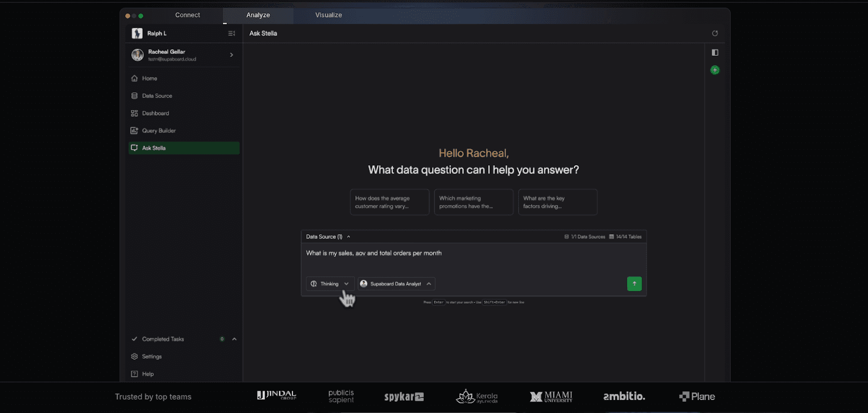Image resolution: width=868 pixels, height=413 pixels.
Task: Open Help from the sidebar
Action: [184, 374]
